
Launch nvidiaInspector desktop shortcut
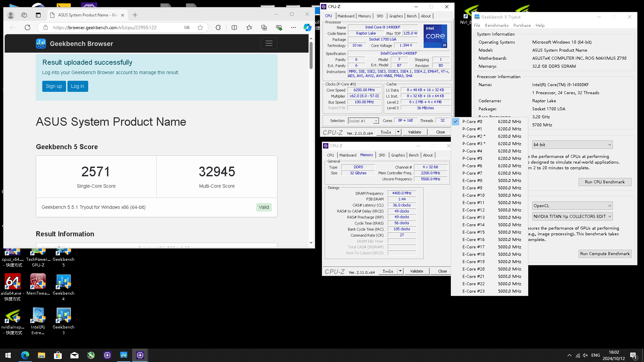(x=12, y=321)
